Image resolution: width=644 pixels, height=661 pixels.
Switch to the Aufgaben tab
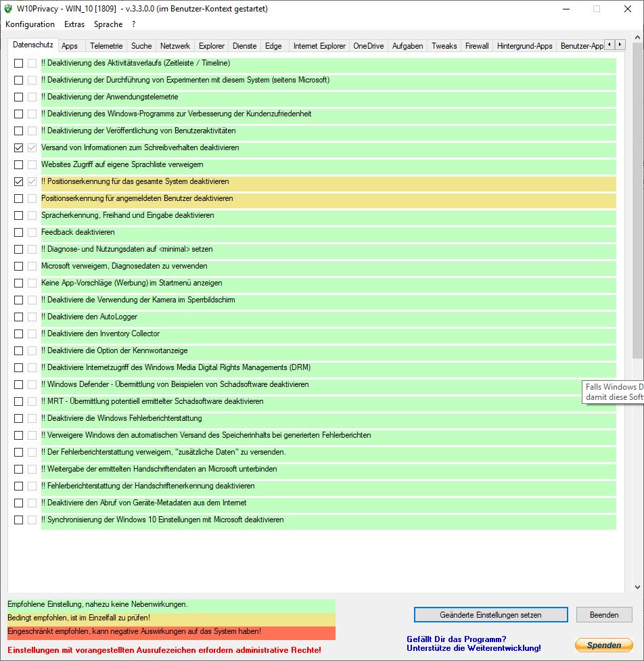407,46
